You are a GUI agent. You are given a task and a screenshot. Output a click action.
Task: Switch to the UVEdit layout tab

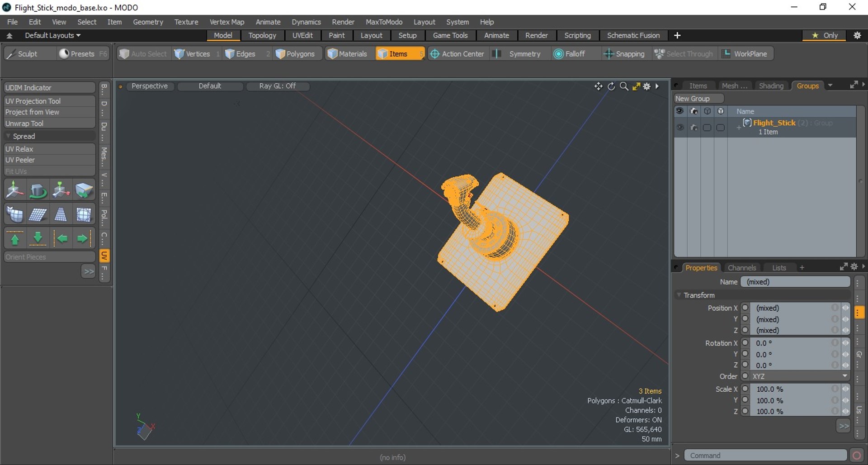click(x=302, y=35)
